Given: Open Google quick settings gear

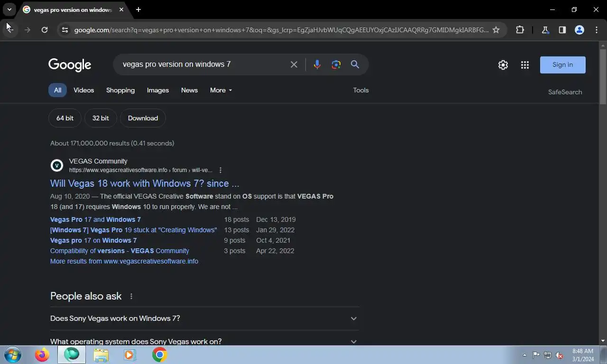Looking at the screenshot, I should [x=503, y=65].
